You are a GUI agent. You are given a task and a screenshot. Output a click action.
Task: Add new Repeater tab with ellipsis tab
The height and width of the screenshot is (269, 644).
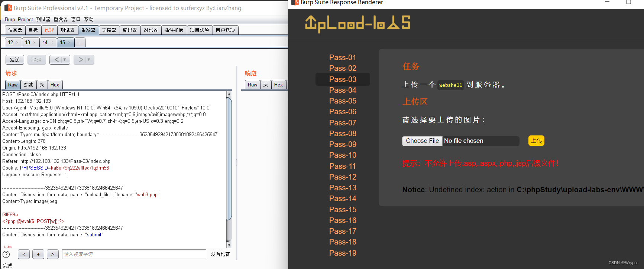pyautogui.click(x=80, y=43)
